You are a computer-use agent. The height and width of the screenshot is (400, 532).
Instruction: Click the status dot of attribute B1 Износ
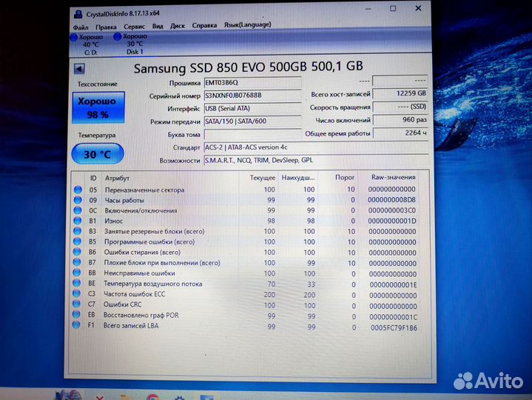[x=78, y=221]
